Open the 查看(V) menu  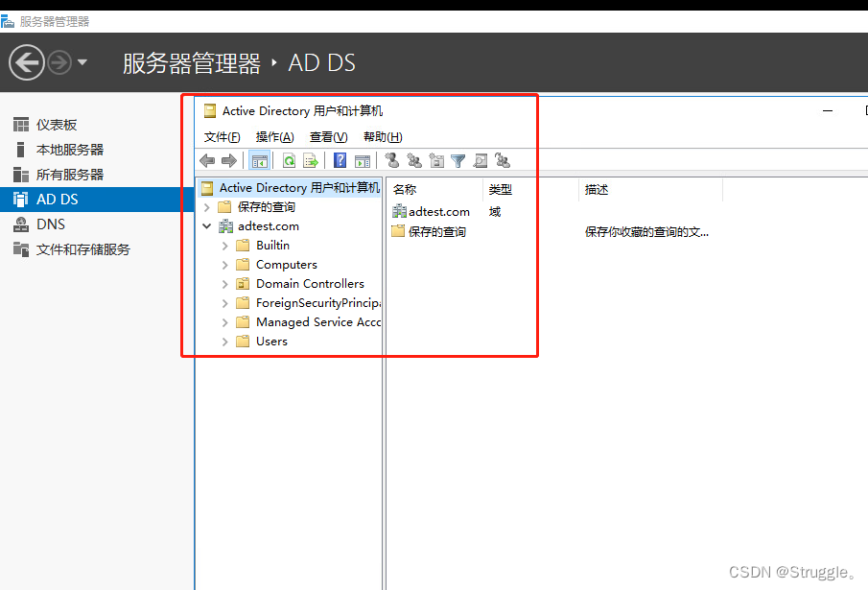(x=328, y=137)
